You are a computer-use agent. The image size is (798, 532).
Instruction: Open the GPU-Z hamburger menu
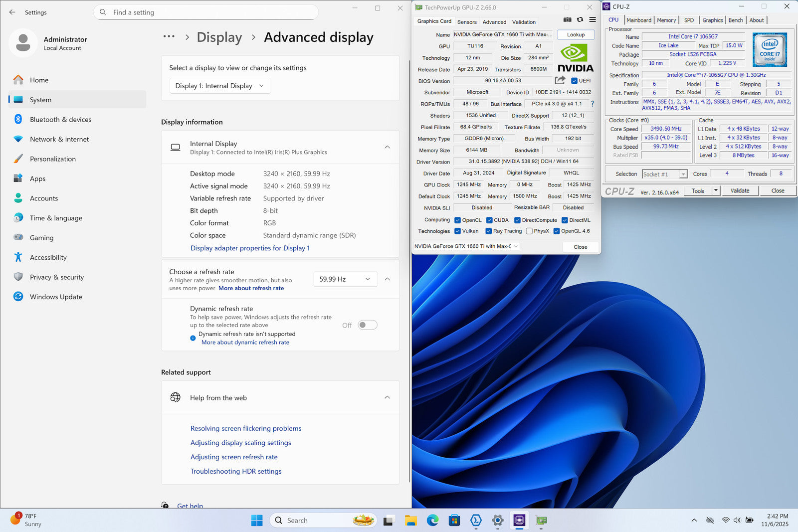tap(593, 20)
